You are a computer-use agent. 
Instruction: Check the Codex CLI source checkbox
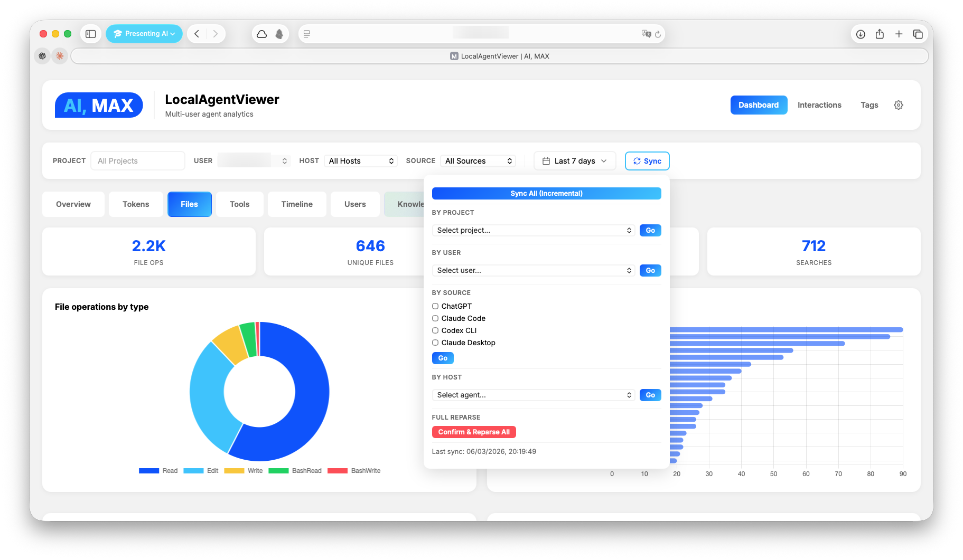[x=435, y=330]
